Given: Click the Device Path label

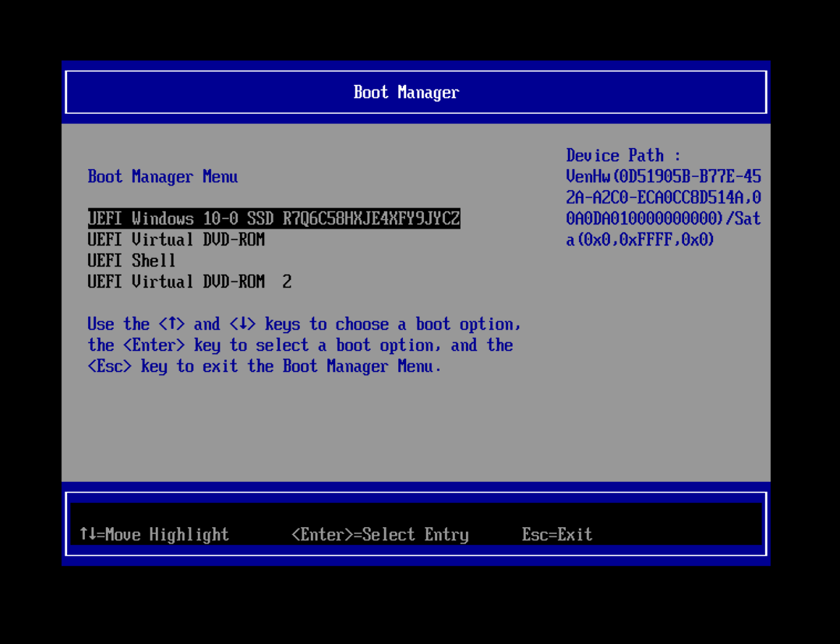Looking at the screenshot, I should pyautogui.click(x=623, y=155).
